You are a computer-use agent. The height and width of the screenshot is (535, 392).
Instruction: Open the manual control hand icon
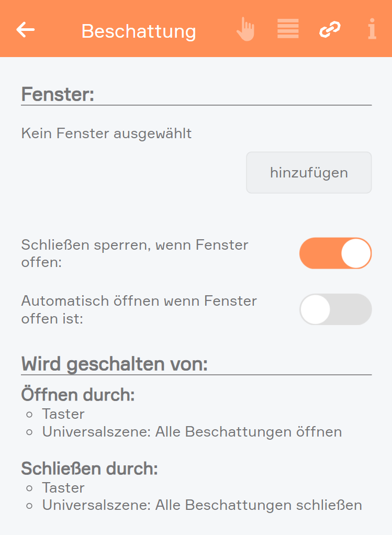point(245,29)
